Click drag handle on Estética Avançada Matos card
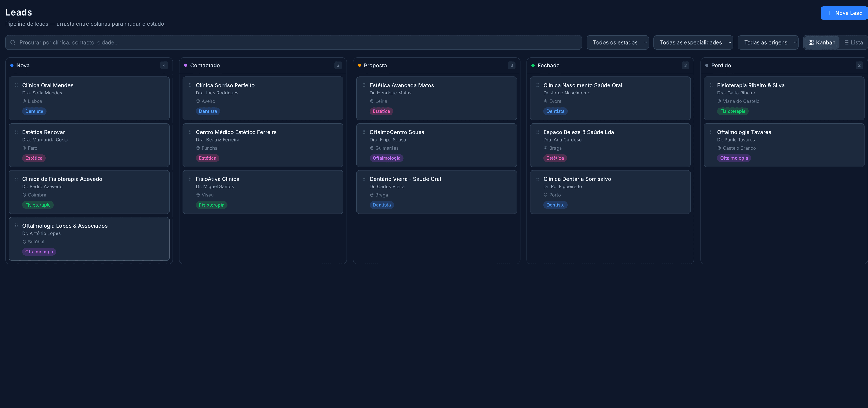The image size is (868, 408). click(364, 85)
